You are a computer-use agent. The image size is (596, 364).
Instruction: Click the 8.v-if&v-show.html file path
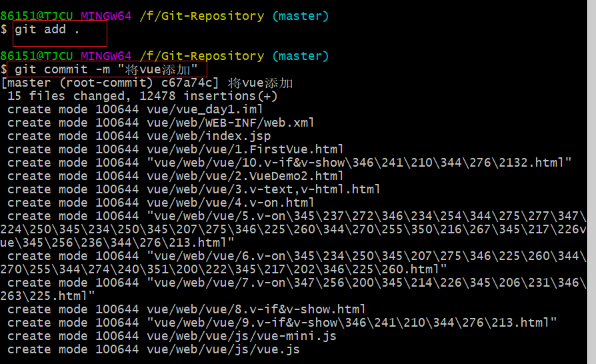(255, 309)
